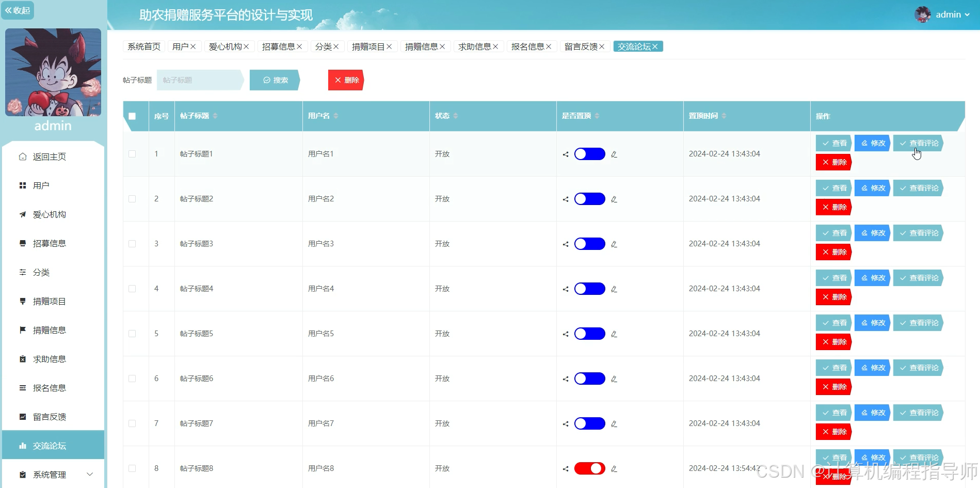Screen dimensions: 980x488
Task: Tick checkbox for row 帖子标题1
Action: click(x=132, y=154)
